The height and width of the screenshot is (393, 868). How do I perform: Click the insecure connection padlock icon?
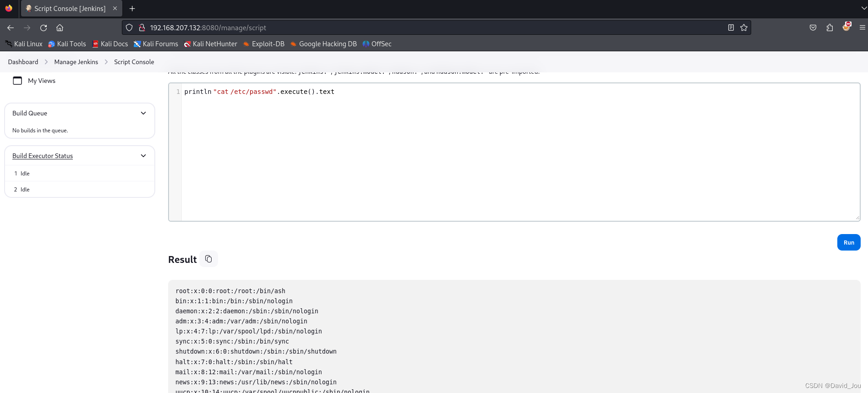click(142, 28)
